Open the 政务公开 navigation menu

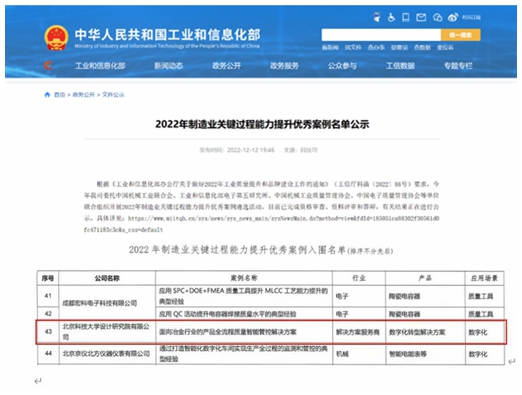[227, 66]
